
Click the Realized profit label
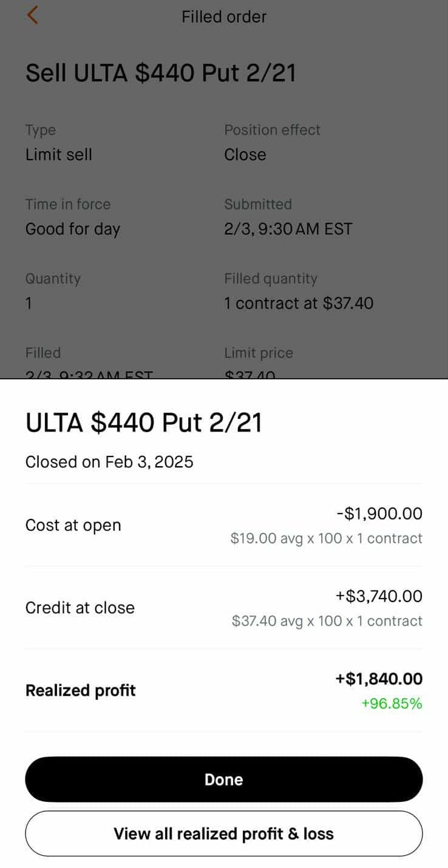pos(80,690)
